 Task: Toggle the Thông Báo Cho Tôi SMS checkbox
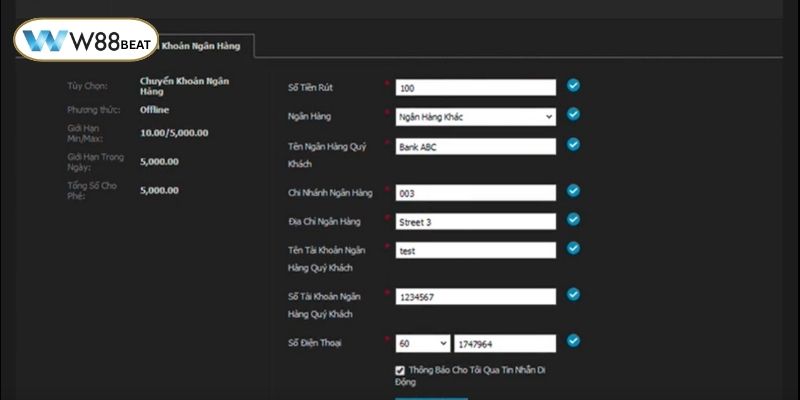point(401,370)
